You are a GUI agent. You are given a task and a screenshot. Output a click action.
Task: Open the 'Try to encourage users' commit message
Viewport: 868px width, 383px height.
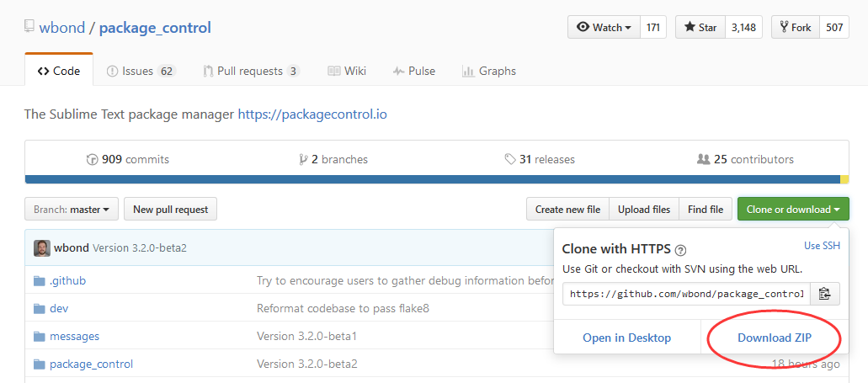tap(405, 280)
